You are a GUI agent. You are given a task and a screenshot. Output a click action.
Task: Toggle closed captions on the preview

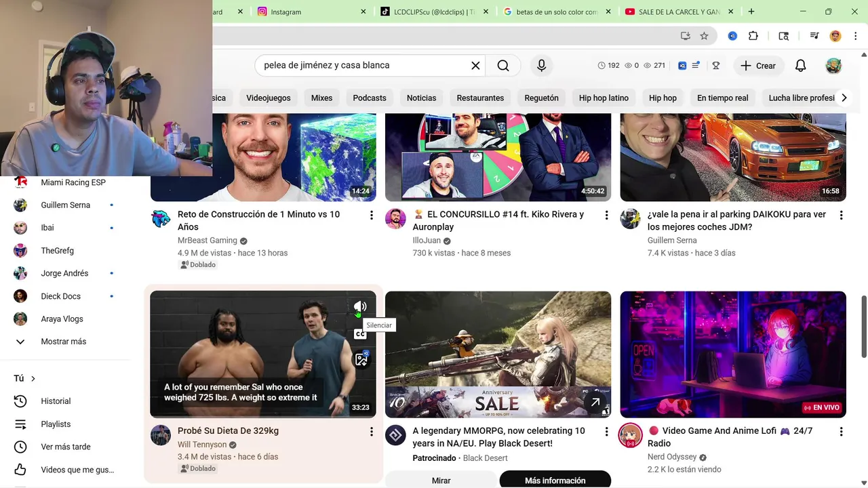[360, 334]
